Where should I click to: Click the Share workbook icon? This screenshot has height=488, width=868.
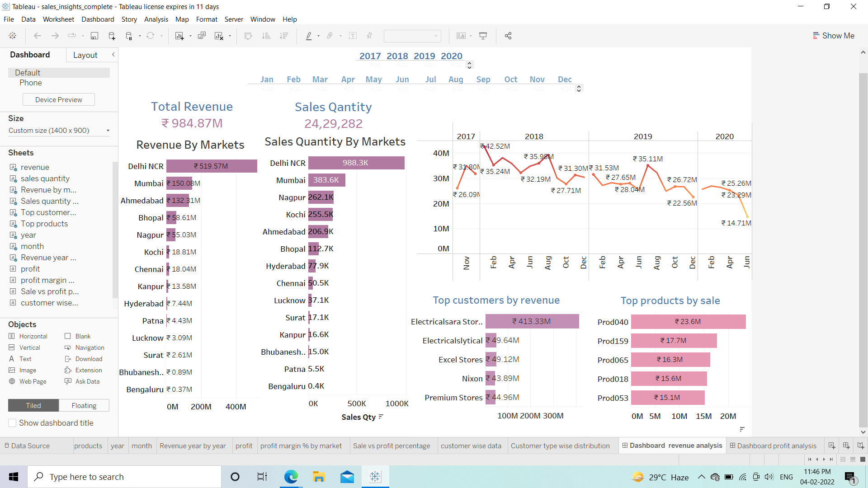[508, 36]
